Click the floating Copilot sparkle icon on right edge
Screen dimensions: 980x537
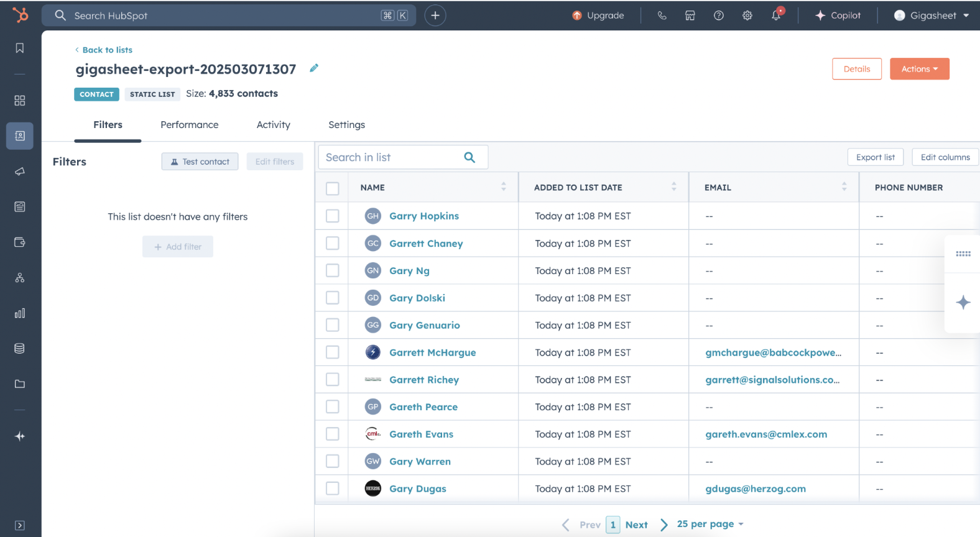[x=963, y=303]
